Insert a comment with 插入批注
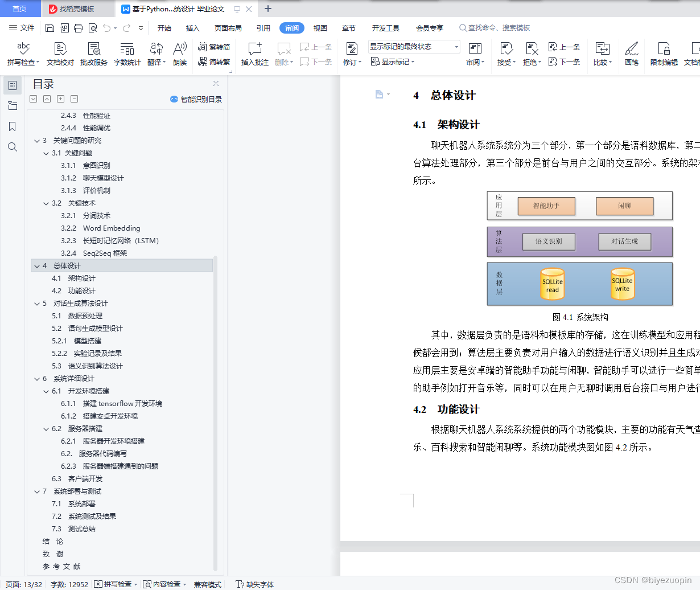 [x=254, y=54]
